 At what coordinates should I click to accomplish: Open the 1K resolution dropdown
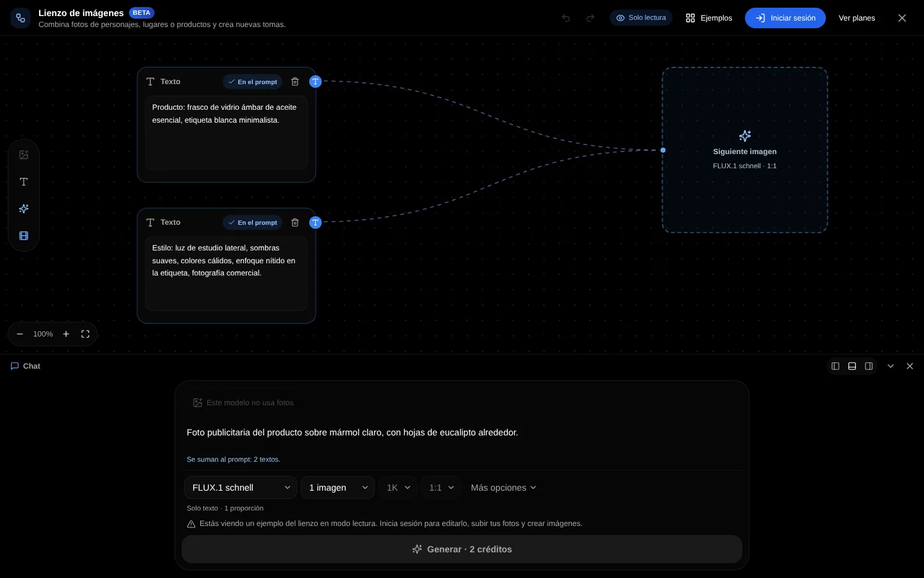point(398,487)
